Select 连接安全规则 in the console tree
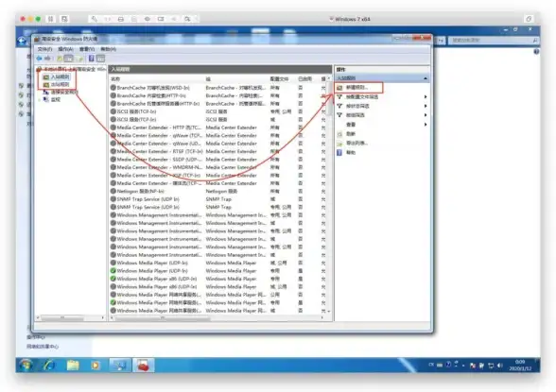 [64, 92]
